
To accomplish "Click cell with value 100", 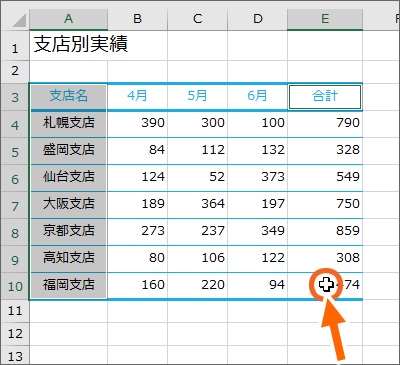I will point(257,124).
